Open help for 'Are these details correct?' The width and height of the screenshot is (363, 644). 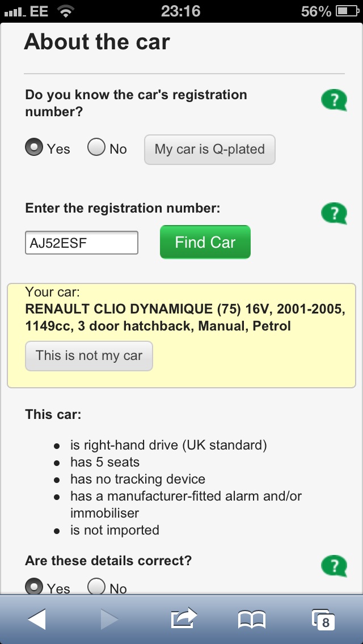point(334,565)
